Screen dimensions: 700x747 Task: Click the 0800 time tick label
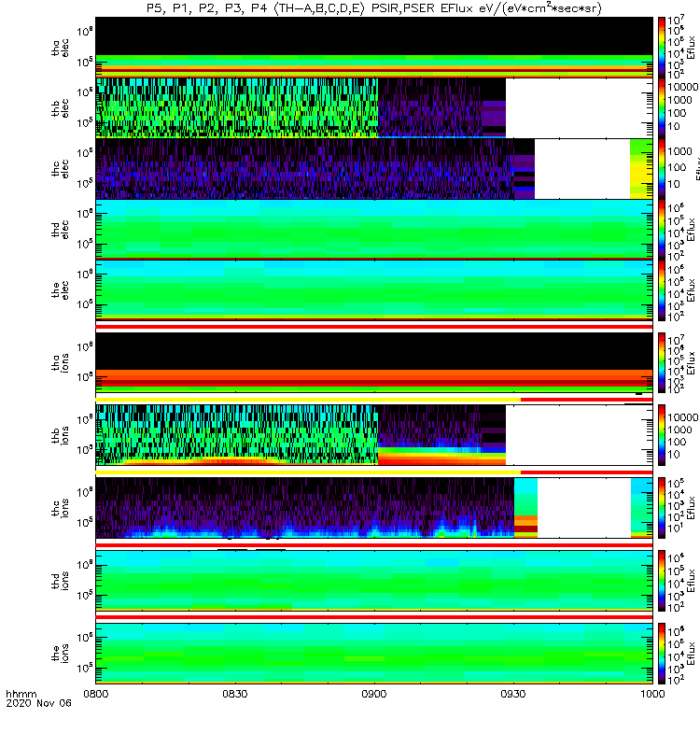pos(96,694)
